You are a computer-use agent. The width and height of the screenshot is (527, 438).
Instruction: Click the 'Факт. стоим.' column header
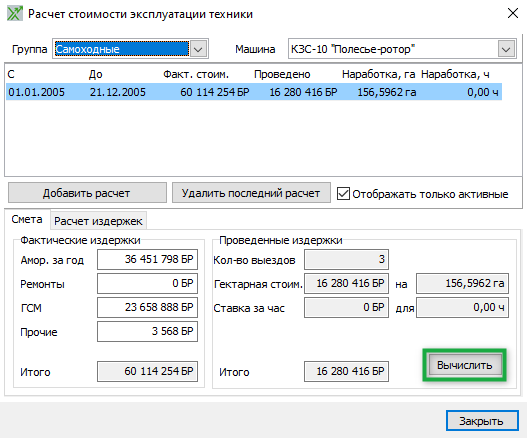pyautogui.click(x=196, y=74)
